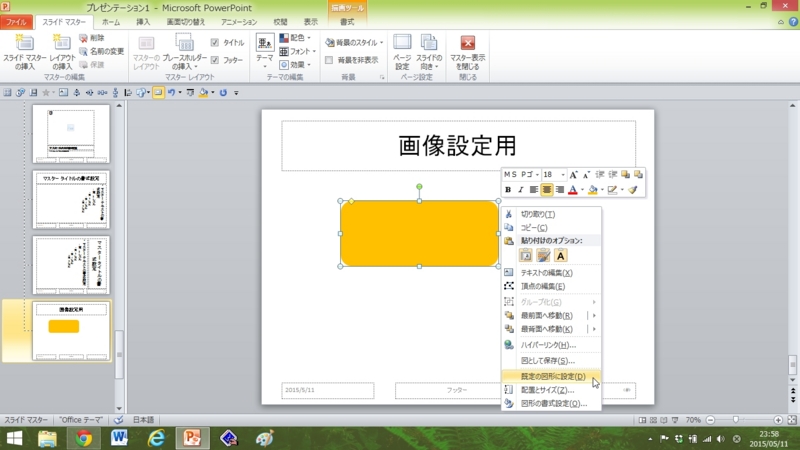This screenshot has width=800, height=450.
Task: Select コピー(C) in context menu
Action: point(551,228)
